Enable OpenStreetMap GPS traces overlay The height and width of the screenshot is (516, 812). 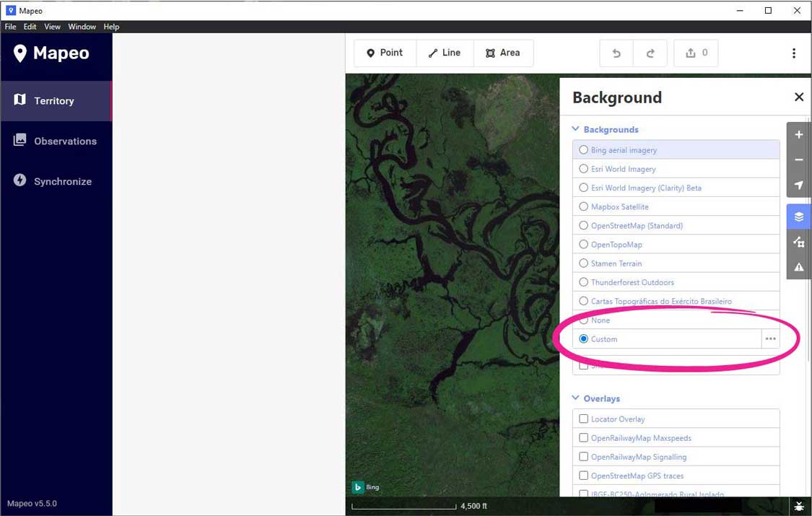[x=584, y=476]
